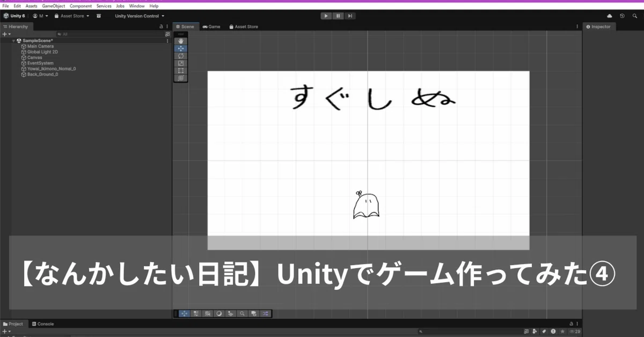This screenshot has width=644, height=337.
Task: Toggle the third bottom Scene overlay icon
Action: [x=208, y=313]
